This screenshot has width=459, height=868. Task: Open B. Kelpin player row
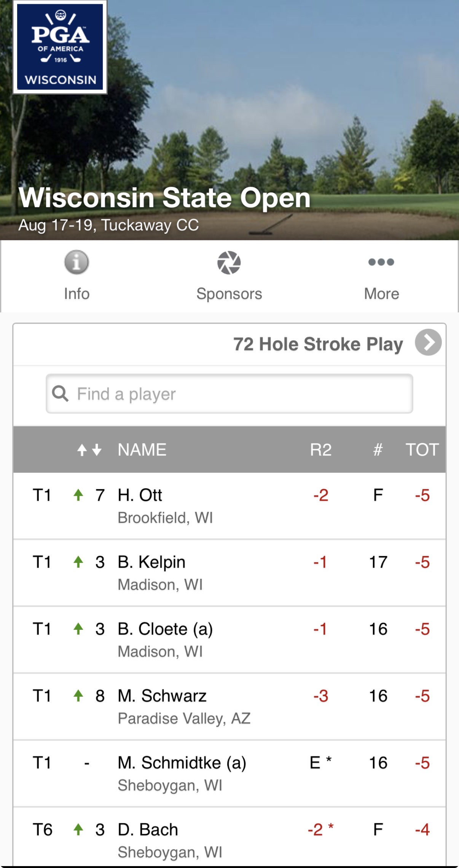coord(229,573)
